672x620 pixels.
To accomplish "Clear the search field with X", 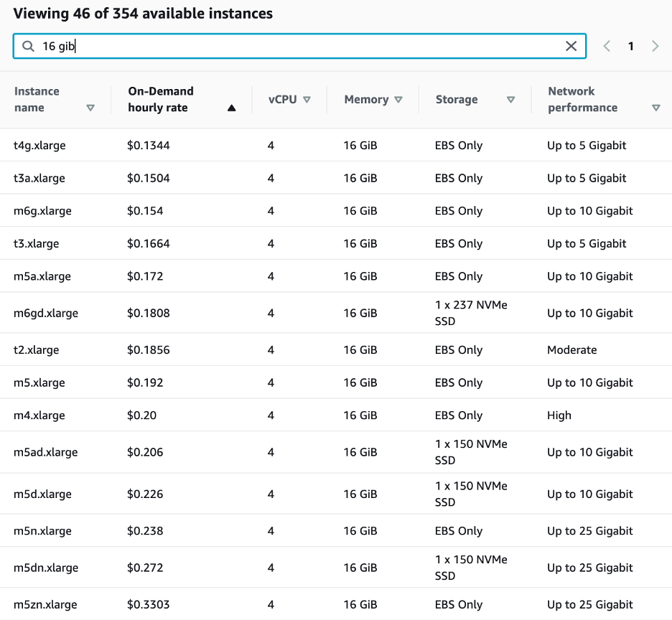I will click(571, 46).
